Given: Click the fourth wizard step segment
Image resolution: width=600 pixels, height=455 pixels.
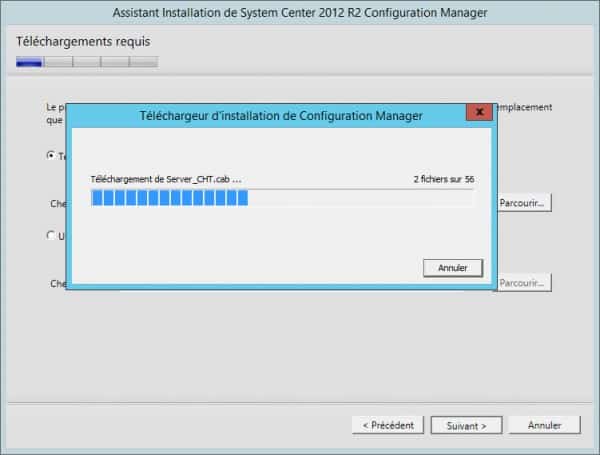Looking at the screenshot, I should click(115, 61).
